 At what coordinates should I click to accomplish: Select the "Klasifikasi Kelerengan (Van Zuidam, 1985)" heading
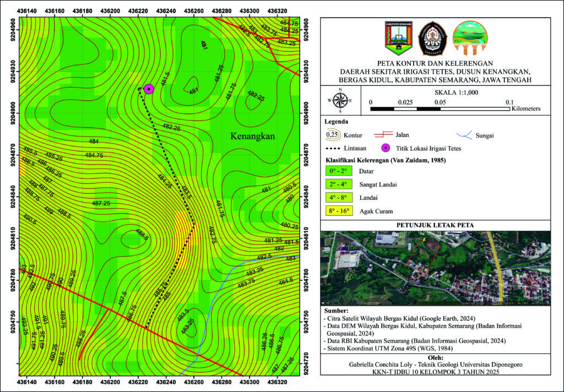386,160
